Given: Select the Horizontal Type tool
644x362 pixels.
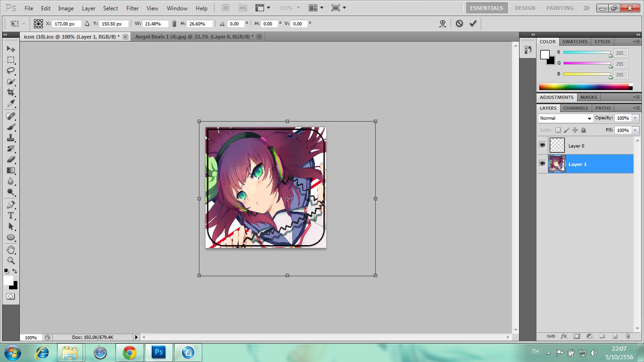Looking at the screenshot, I should pos(11,215).
